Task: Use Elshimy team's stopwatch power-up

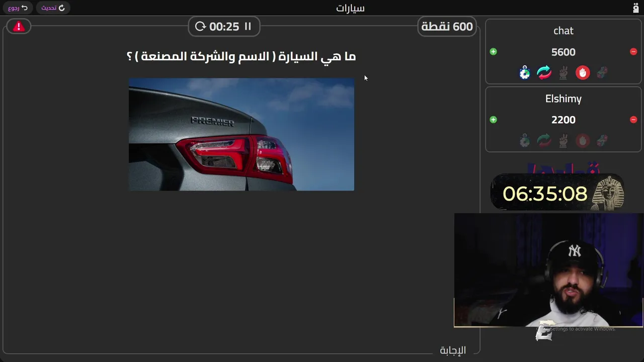Action: coord(525,141)
